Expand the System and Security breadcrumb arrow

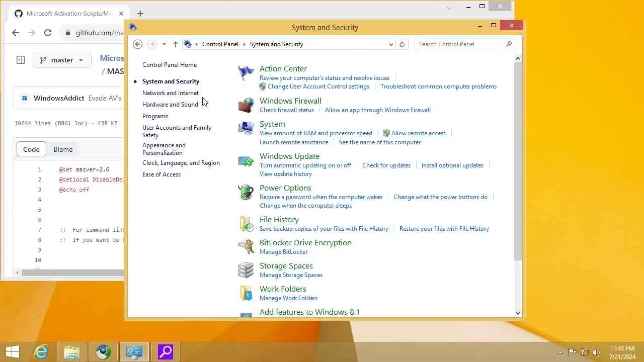pyautogui.click(x=245, y=44)
